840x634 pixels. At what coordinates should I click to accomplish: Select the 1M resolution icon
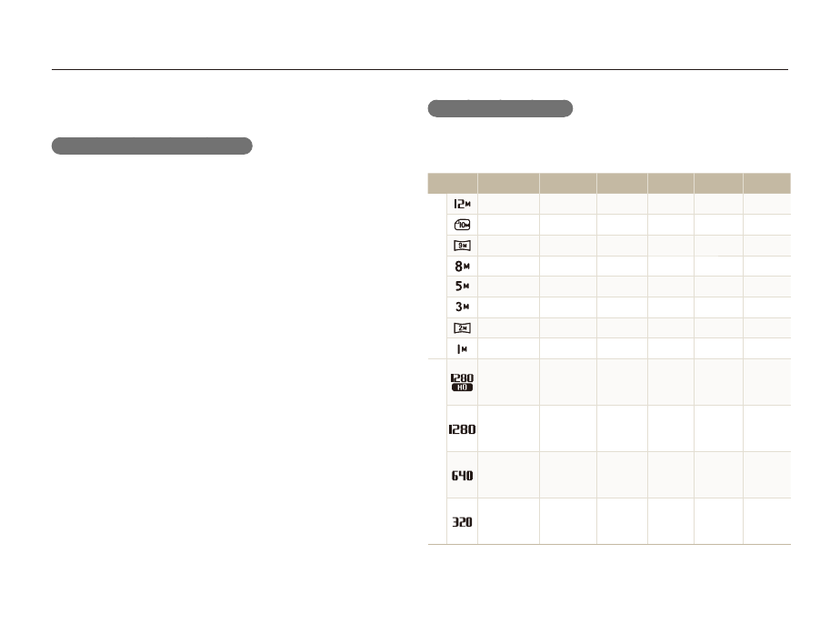tap(462, 349)
